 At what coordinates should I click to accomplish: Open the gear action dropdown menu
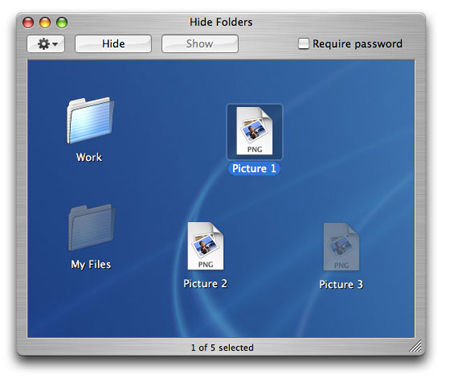tap(46, 44)
